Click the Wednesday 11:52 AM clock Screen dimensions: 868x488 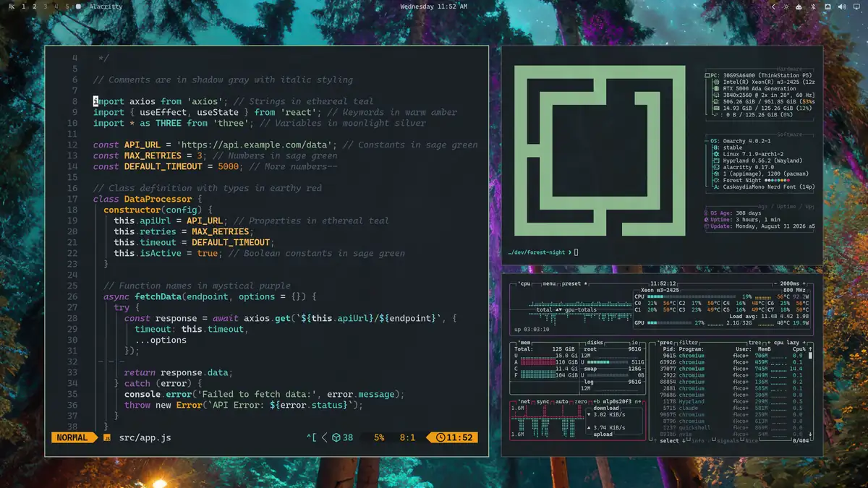click(433, 7)
